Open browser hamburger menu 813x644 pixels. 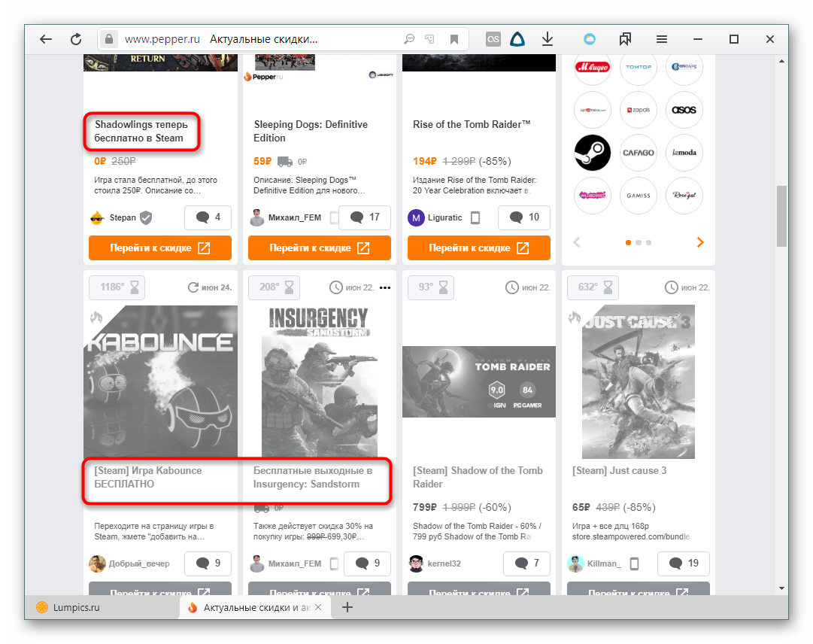662,39
